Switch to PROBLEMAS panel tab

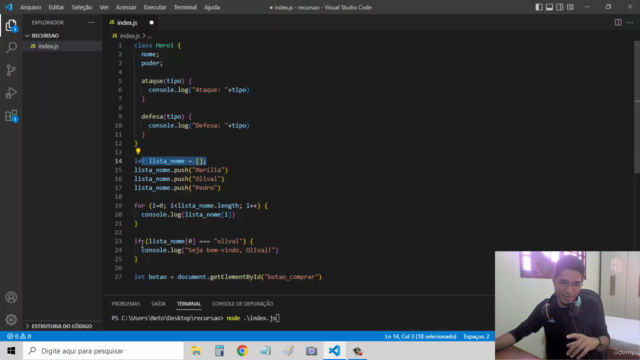pyautogui.click(x=126, y=304)
